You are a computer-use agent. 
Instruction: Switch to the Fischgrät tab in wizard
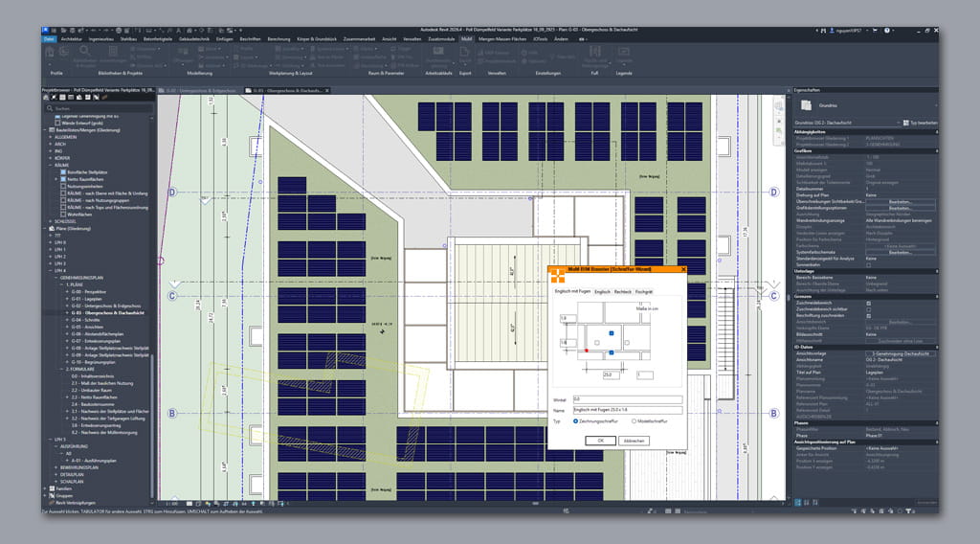[x=644, y=292]
